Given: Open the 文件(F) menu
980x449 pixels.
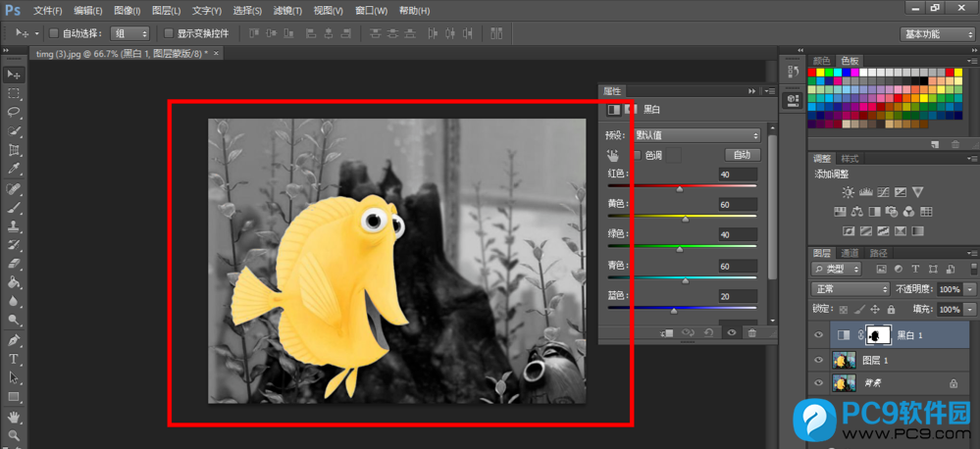Looking at the screenshot, I should 47,11.
